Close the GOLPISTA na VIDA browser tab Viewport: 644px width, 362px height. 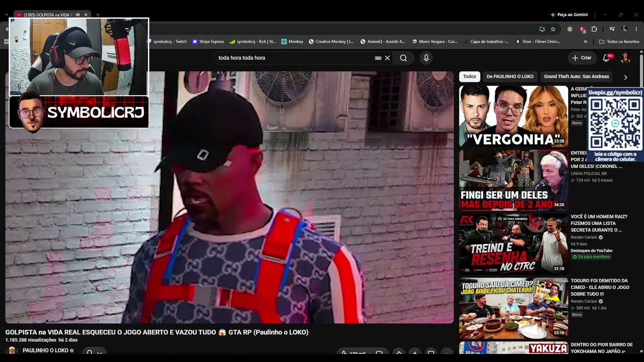(x=86, y=15)
